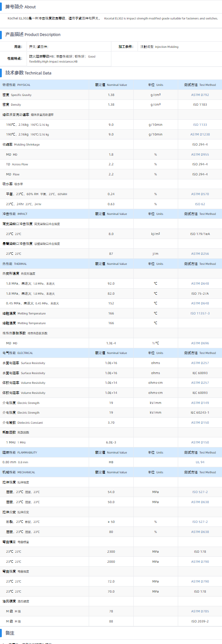
Task: Open the ASTM D792 test method link
Action: 200,95
